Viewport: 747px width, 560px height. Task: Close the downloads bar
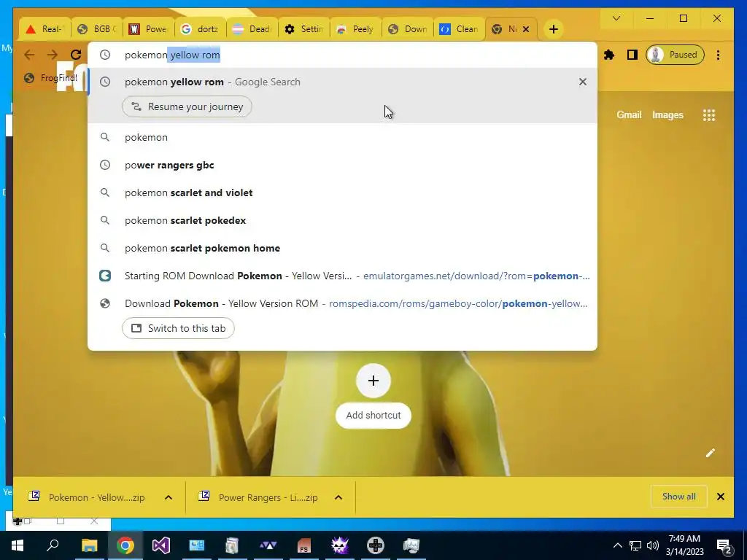coord(720,497)
